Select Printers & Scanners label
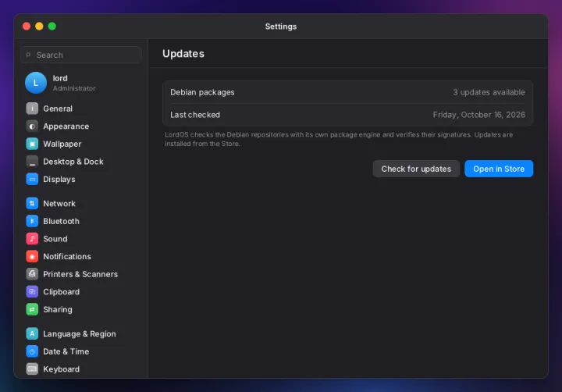The width and height of the screenshot is (562, 392). click(80, 274)
